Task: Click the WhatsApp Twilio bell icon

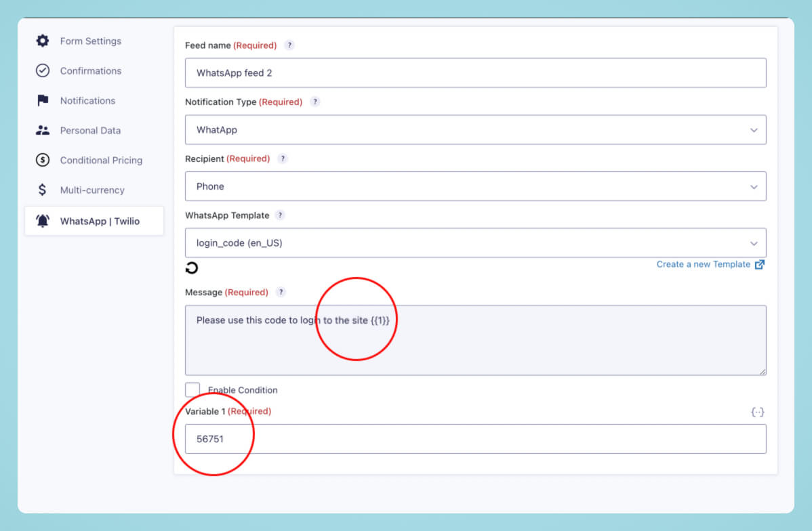Action: tap(43, 221)
